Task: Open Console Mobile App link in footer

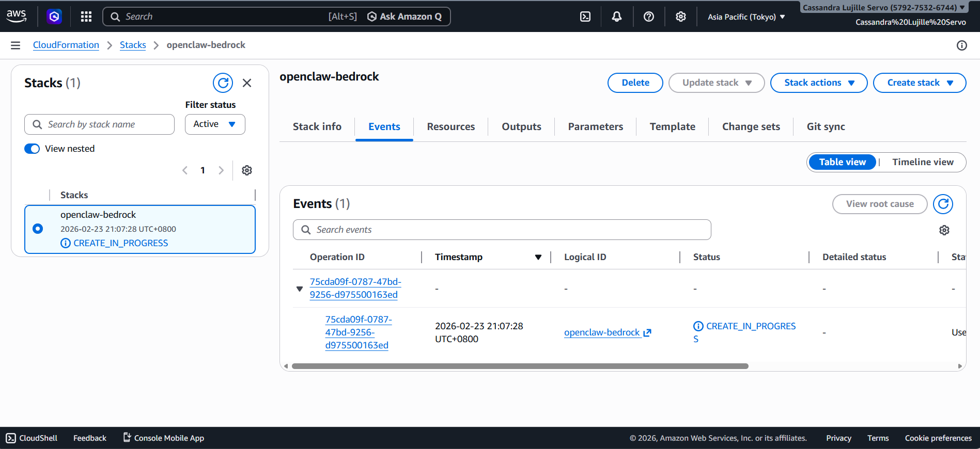Action: click(x=164, y=438)
